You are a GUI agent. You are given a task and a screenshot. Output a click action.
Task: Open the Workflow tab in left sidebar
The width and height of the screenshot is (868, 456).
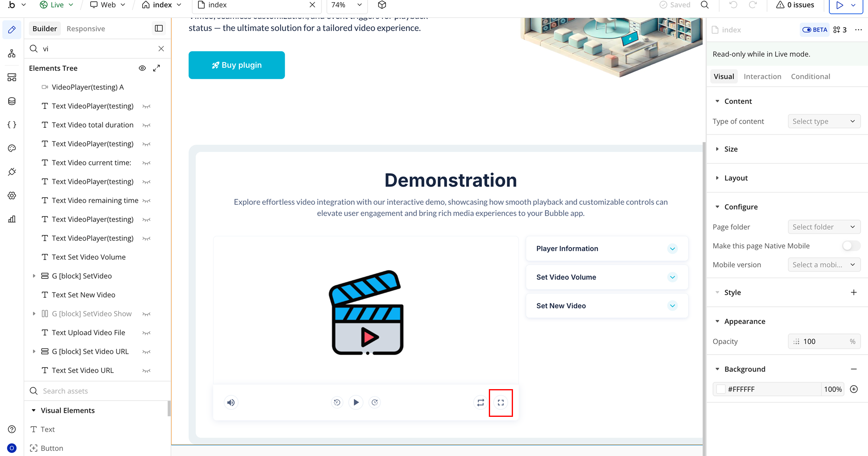point(12,54)
